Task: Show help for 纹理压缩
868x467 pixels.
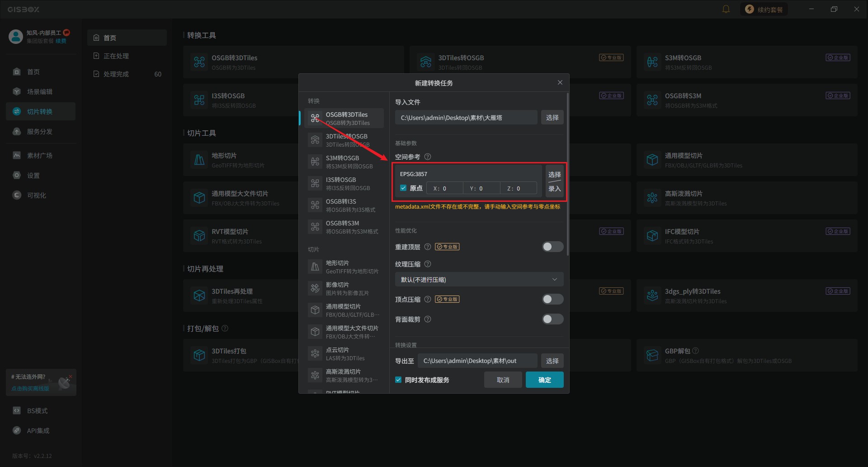Action: click(x=428, y=264)
